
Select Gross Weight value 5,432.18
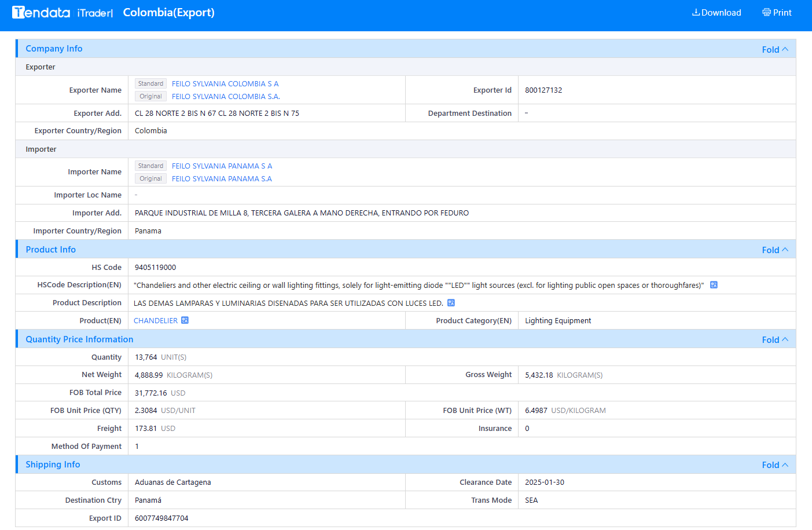pos(539,375)
